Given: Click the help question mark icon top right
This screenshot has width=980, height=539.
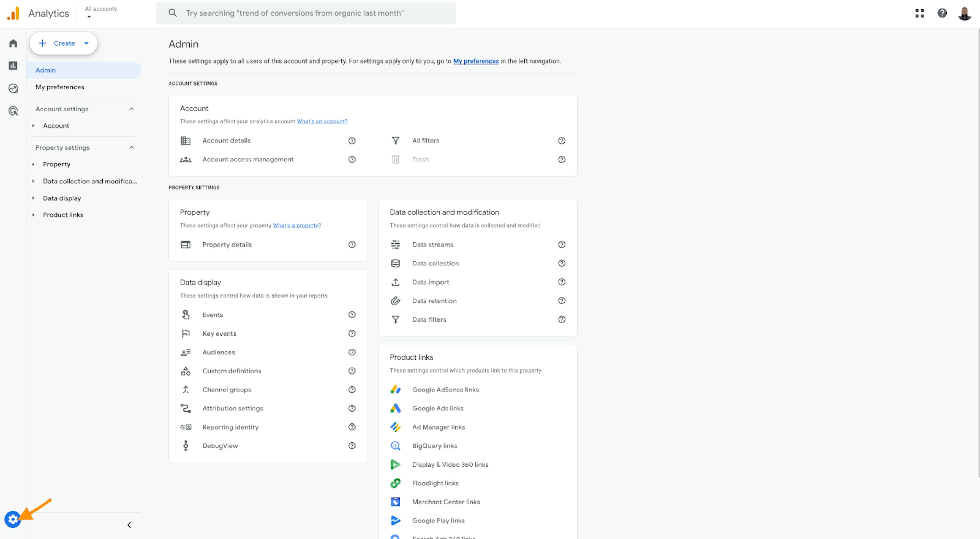Looking at the screenshot, I should coord(942,13).
